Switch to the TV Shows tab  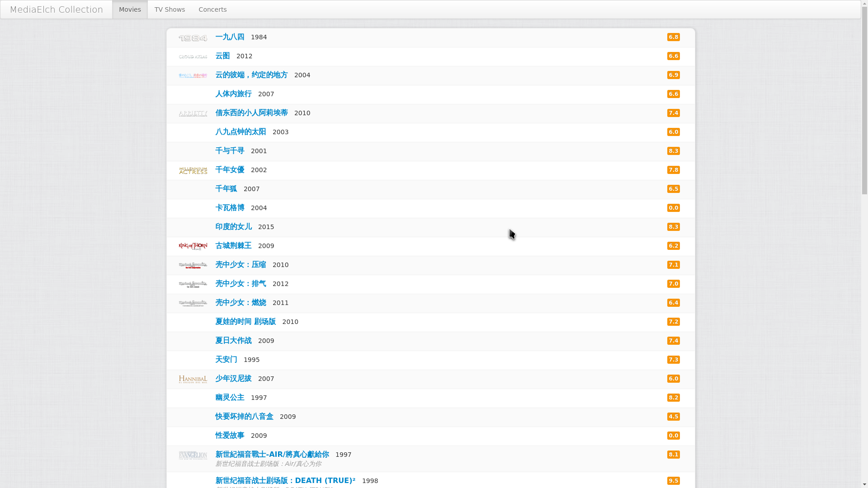[x=170, y=9]
